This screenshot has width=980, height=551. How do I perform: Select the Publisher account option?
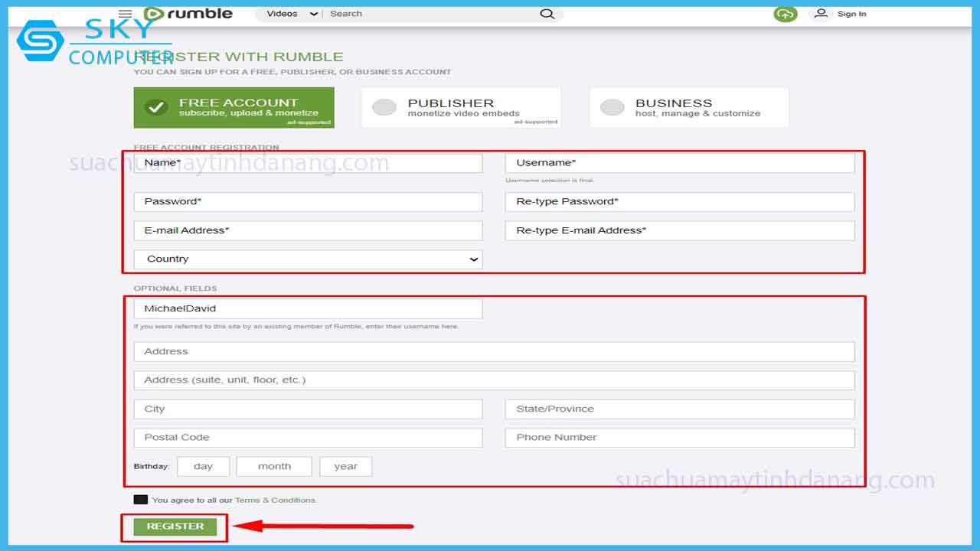click(x=462, y=107)
